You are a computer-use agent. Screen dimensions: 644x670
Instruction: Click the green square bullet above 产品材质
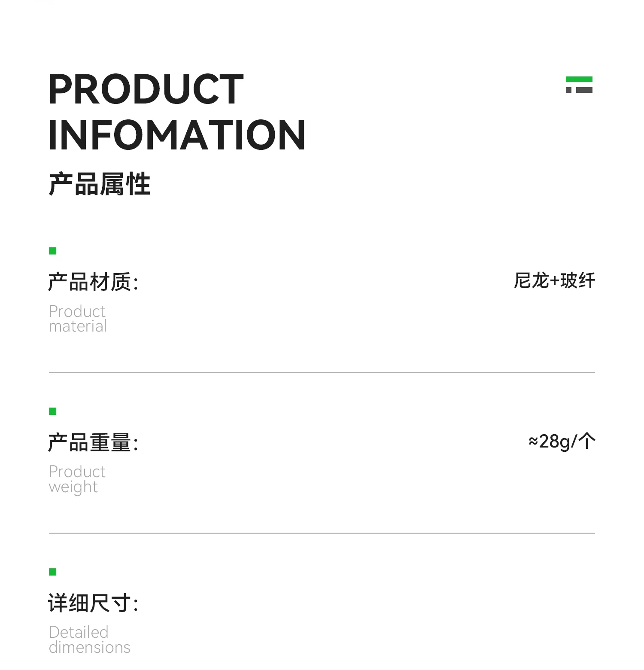53,251
